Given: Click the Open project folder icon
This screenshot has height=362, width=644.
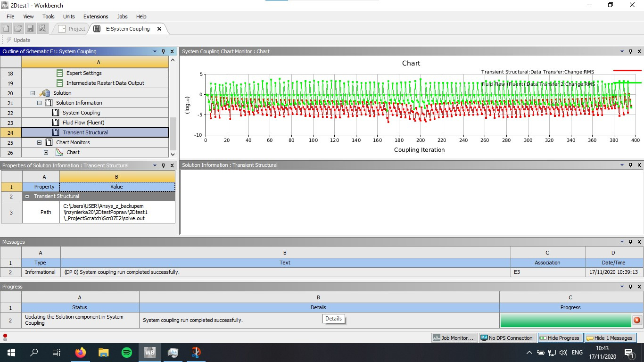Looking at the screenshot, I should coord(18,29).
